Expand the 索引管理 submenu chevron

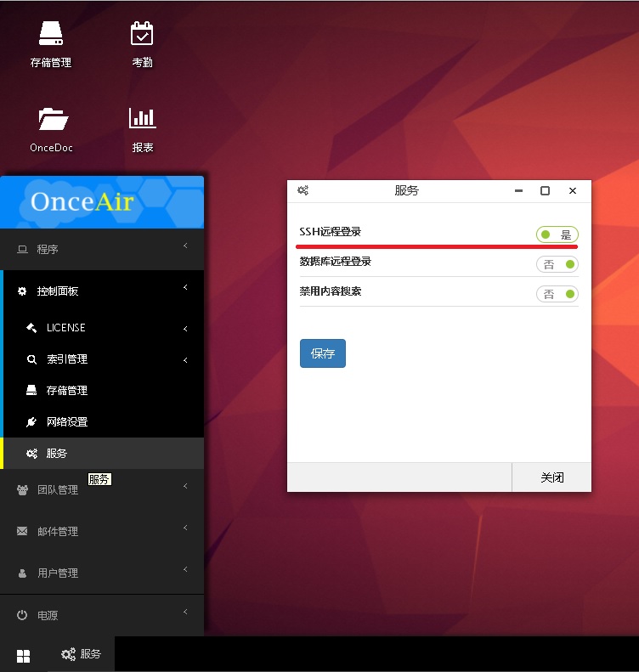point(185,360)
